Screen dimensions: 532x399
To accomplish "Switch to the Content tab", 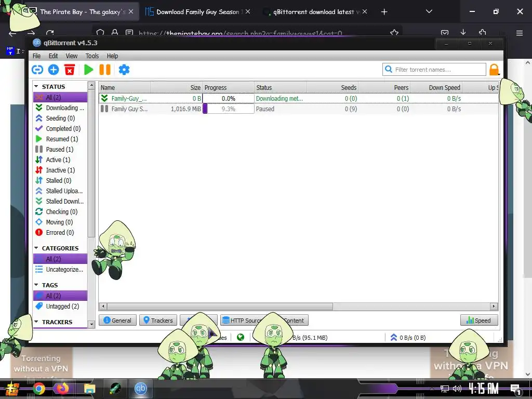I will point(295,320).
